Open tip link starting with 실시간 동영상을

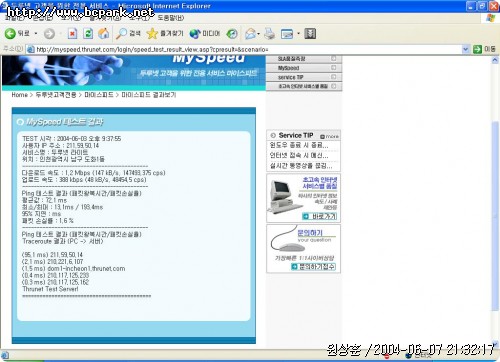coord(301,166)
